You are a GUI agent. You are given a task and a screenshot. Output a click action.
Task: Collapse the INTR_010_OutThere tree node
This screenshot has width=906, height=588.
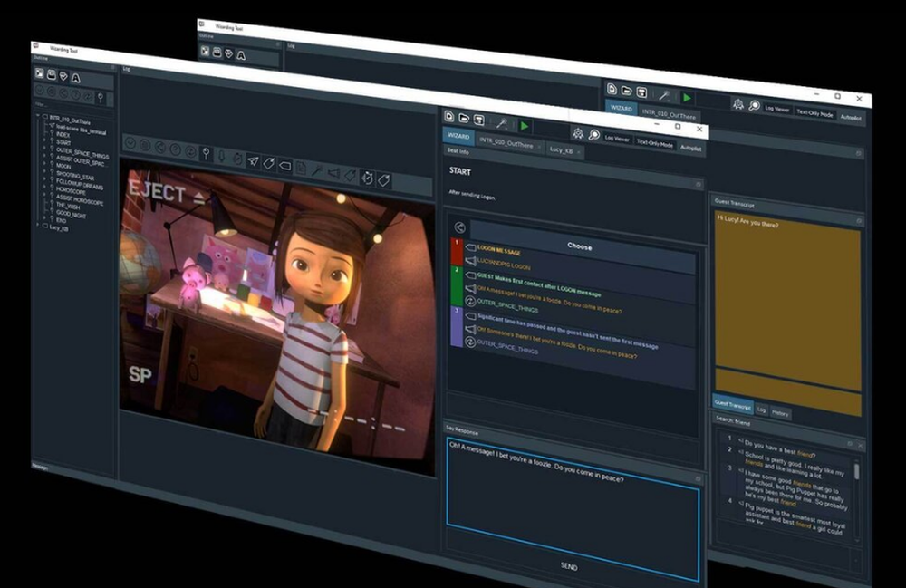point(38,116)
